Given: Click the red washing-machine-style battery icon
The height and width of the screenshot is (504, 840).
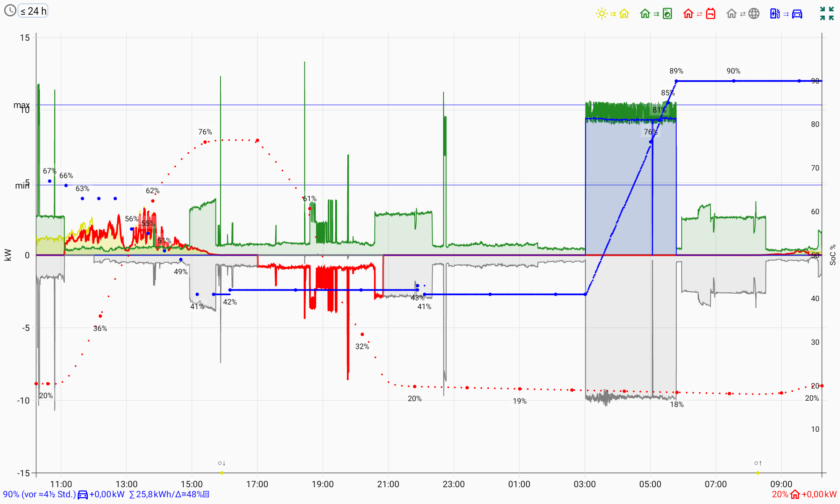Looking at the screenshot, I should tap(710, 14).
